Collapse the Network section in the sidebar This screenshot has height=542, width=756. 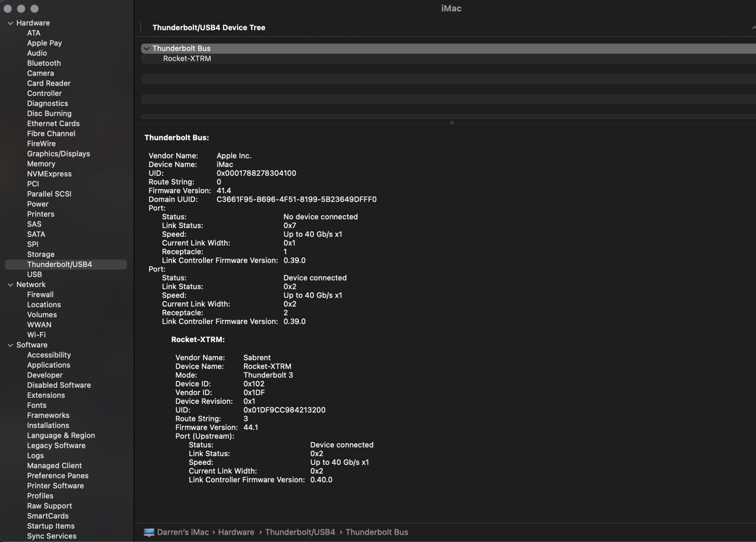[10, 285]
